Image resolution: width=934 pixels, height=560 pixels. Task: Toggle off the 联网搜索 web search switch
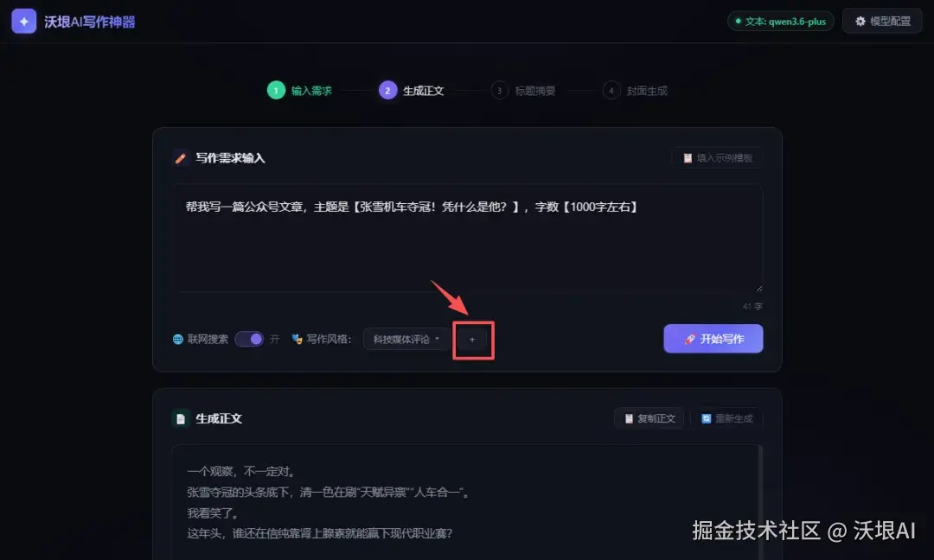(250, 339)
